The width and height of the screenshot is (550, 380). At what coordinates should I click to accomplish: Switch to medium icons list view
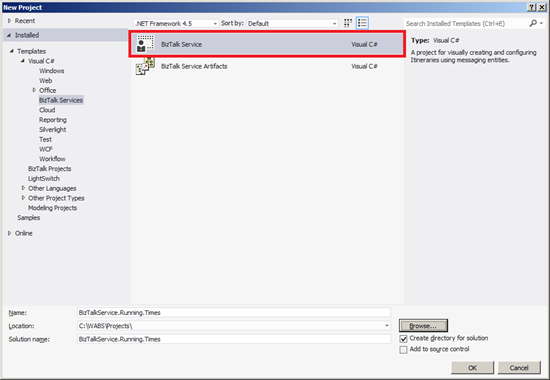(362, 23)
